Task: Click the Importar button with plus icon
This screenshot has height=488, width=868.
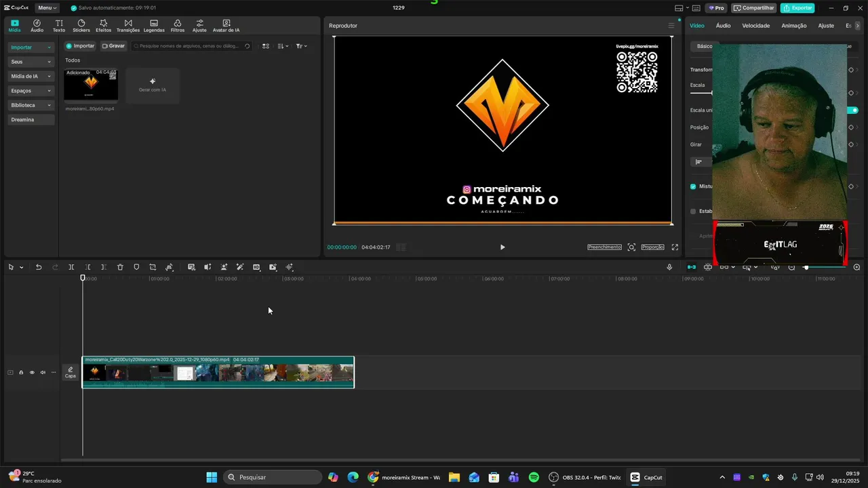Action: tap(80, 46)
